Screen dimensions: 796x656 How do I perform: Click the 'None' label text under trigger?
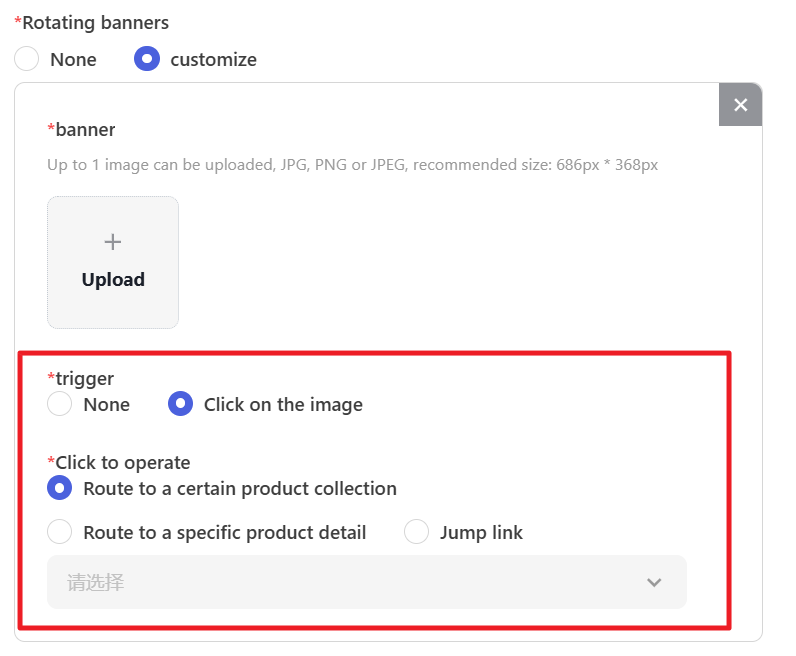[x=106, y=405]
